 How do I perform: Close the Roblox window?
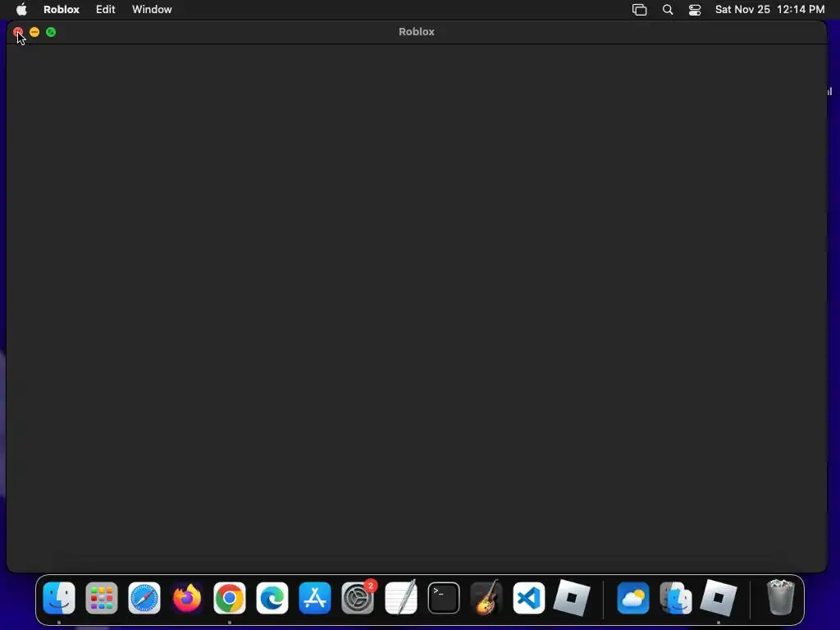point(18,32)
